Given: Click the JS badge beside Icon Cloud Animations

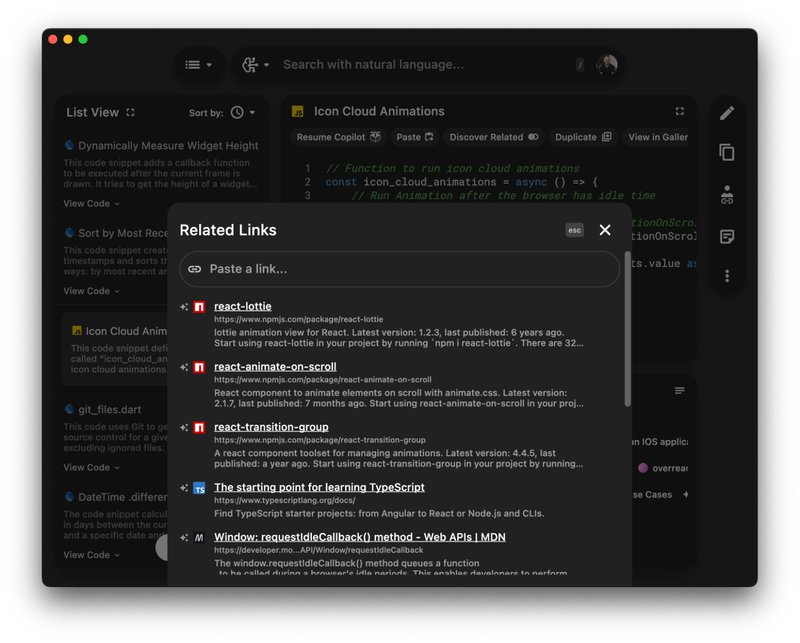Looking at the screenshot, I should click(298, 112).
